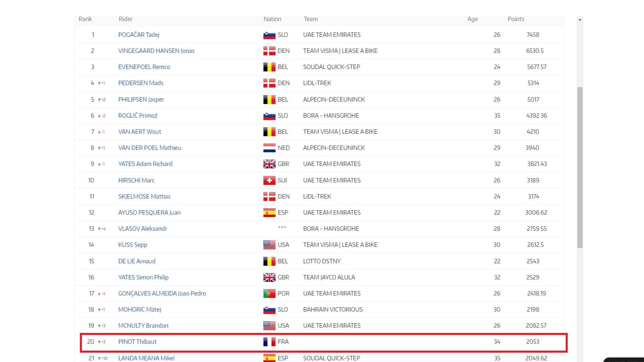Click Swiss flag in Hirschi row
Screen dimensions: 644x362
coord(269,180)
